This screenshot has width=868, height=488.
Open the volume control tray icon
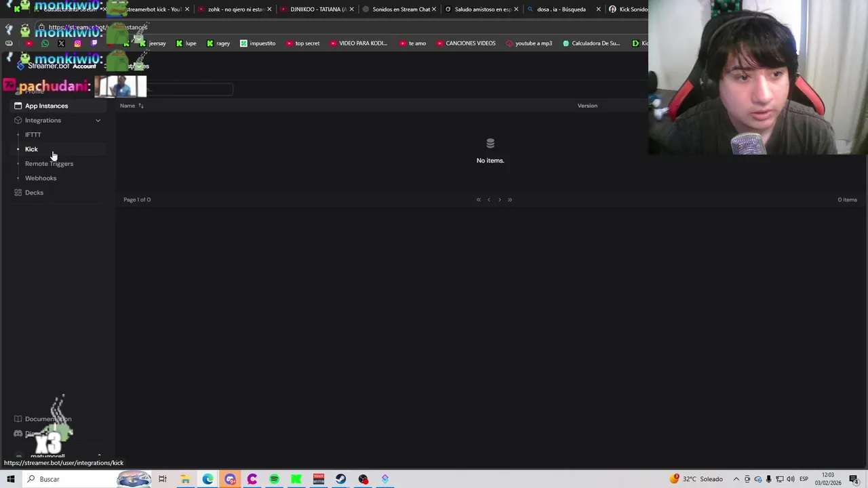(791, 479)
